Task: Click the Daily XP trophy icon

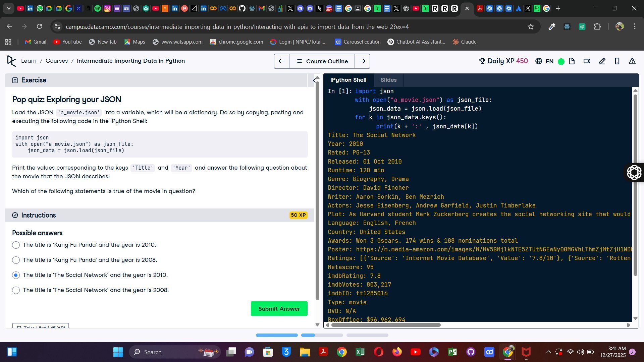Action: (482, 61)
